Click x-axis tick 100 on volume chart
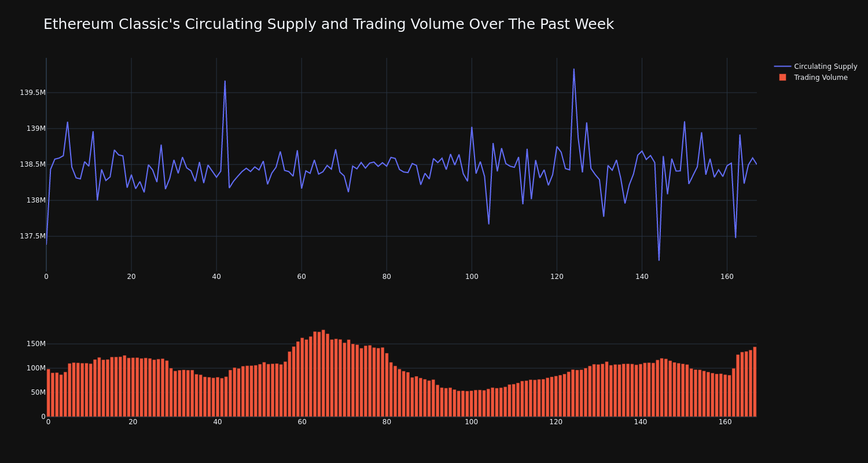 [x=472, y=422]
